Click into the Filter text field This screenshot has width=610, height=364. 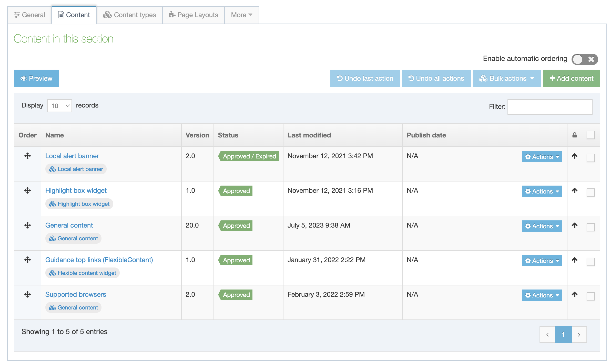[550, 107]
